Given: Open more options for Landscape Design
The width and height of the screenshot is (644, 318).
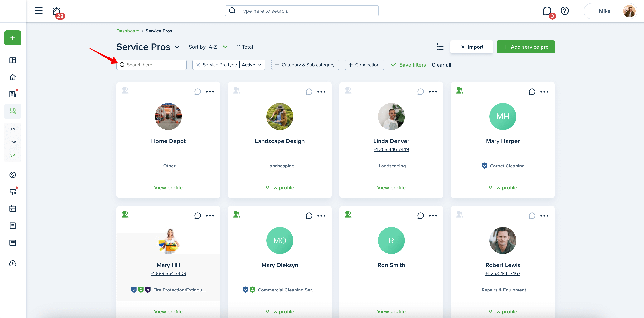Looking at the screenshot, I should click(321, 92).
